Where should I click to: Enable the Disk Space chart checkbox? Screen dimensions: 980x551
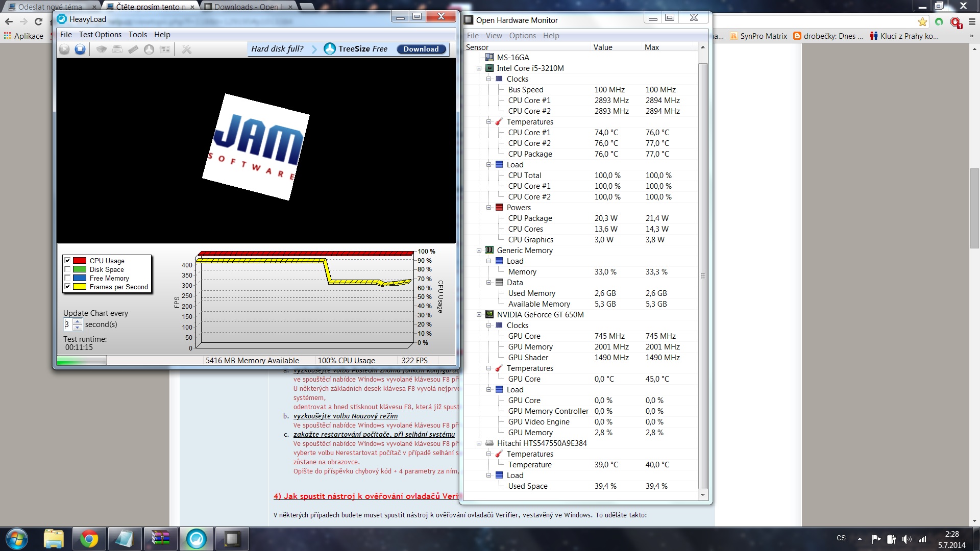coord(67,269)
